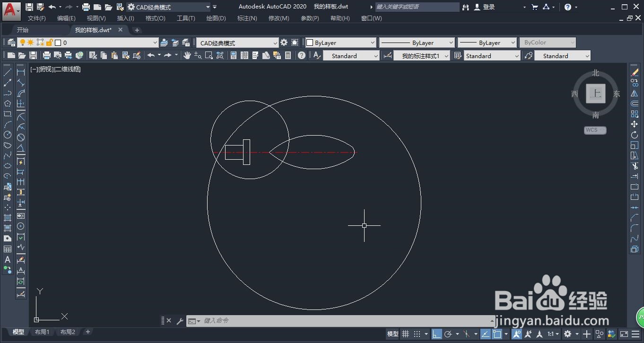
Task: Toggle 2D object snap in status bar
Action: [497, 334]
